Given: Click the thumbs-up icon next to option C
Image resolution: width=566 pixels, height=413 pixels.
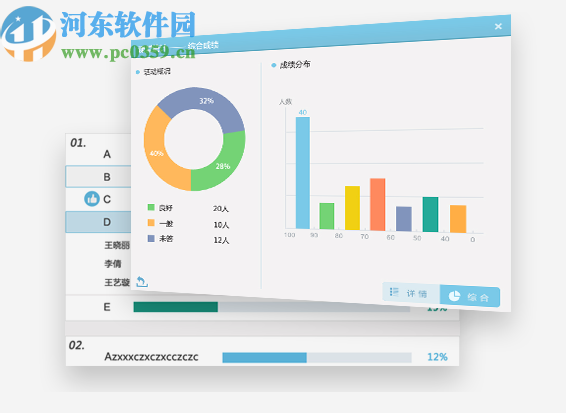Looking at the screenshot, I should pyautogui.click(x=92, y=199).
